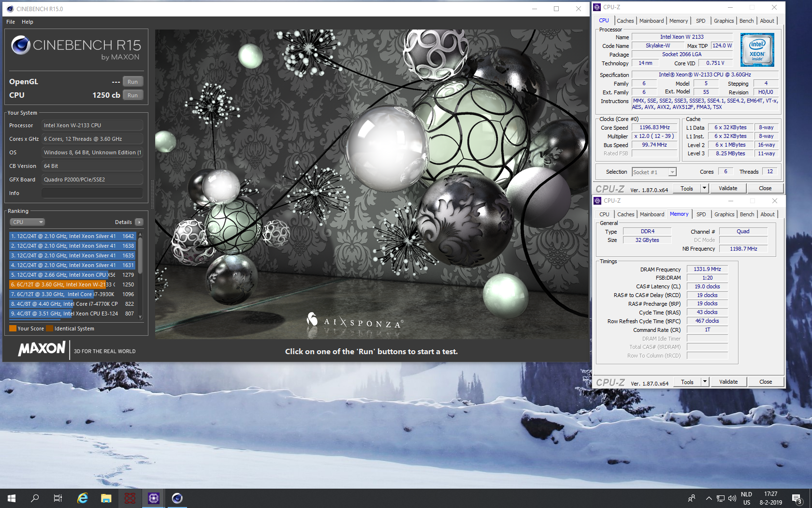Open Mainboard tab in bottom CPU-Z window
Viewport: 812px width, 508px height.
(652, 214)
